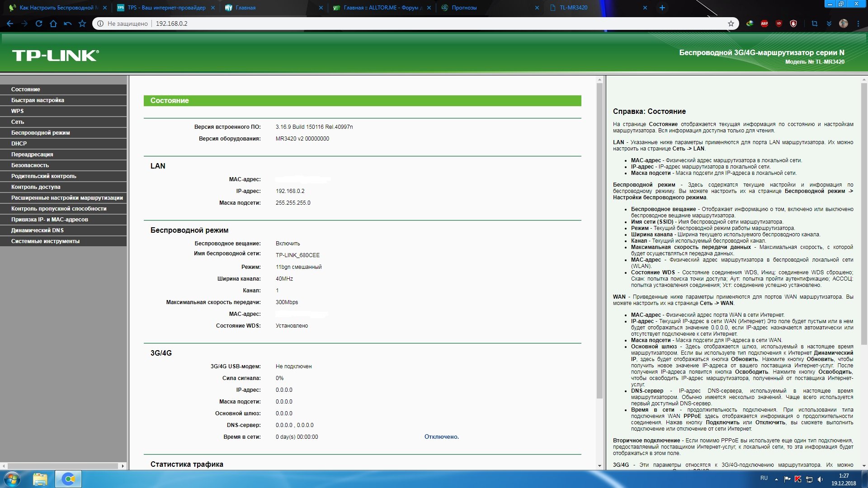Click main content vertical scrollbar down arrow
This screenshot has width=868, height=488.
tap(599, 465)
